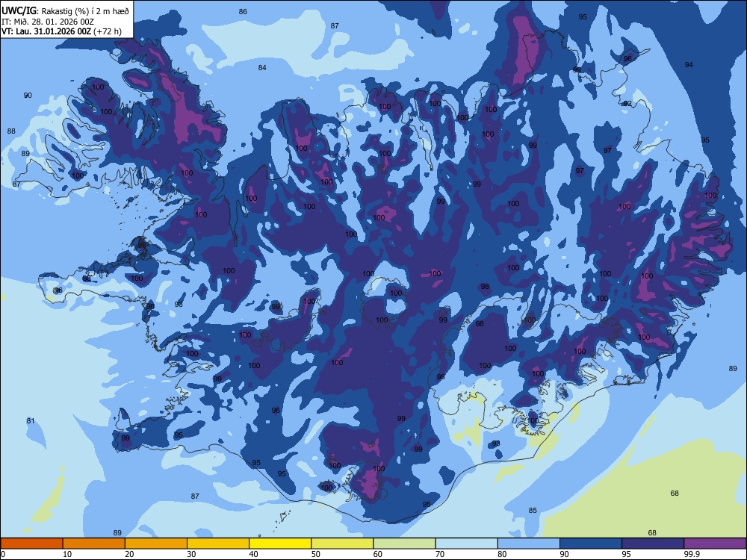Click the legend scale label 30
This screenshot has width=747, height=560.
click(191, 554)
